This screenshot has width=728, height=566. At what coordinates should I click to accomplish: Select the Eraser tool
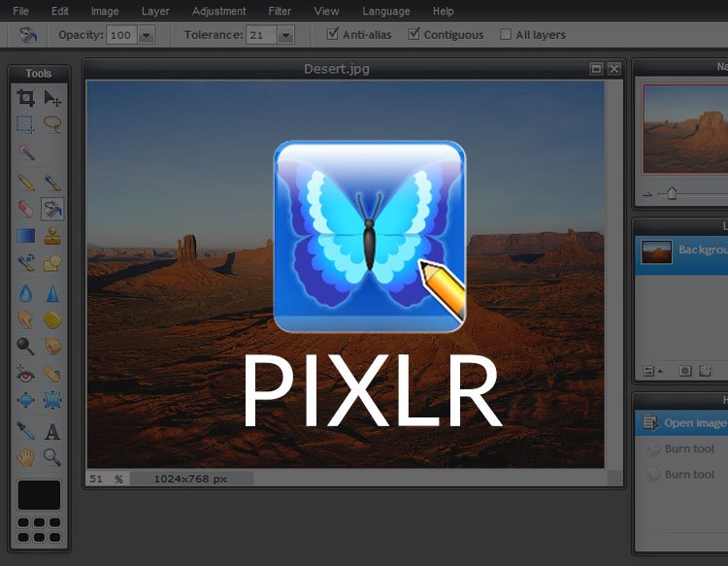coord(25,209)
